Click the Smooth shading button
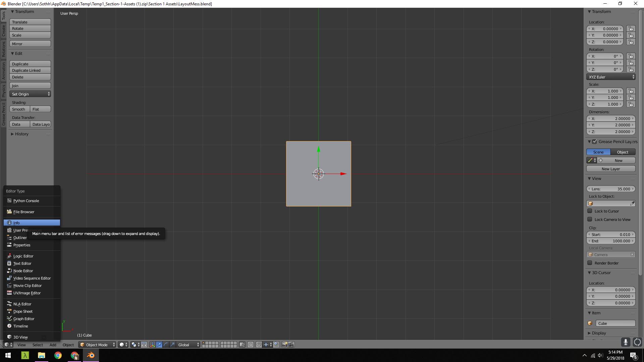This screenshot has height=362, width=644. coord(19,109)
